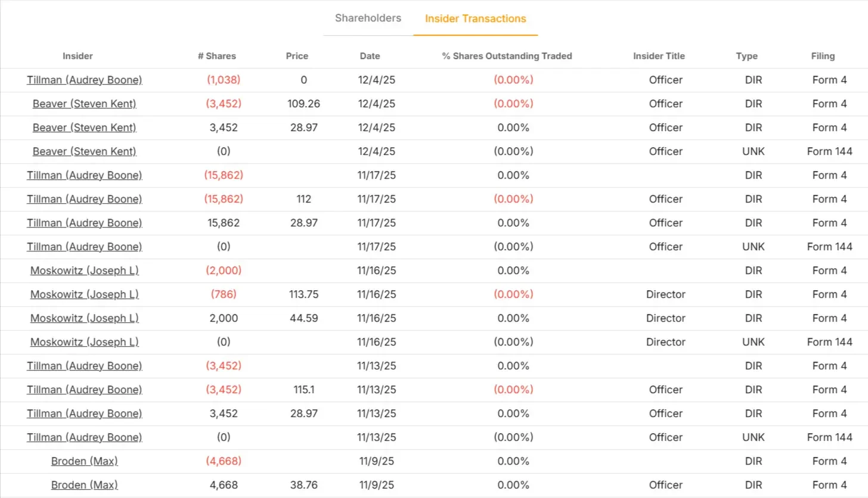The height and width of the screenshot is (498, 868).
Task: Open Tillman (Audrey Boone) from the 115.1 price row
Action: pyautogui.click(x=84, y=390)
